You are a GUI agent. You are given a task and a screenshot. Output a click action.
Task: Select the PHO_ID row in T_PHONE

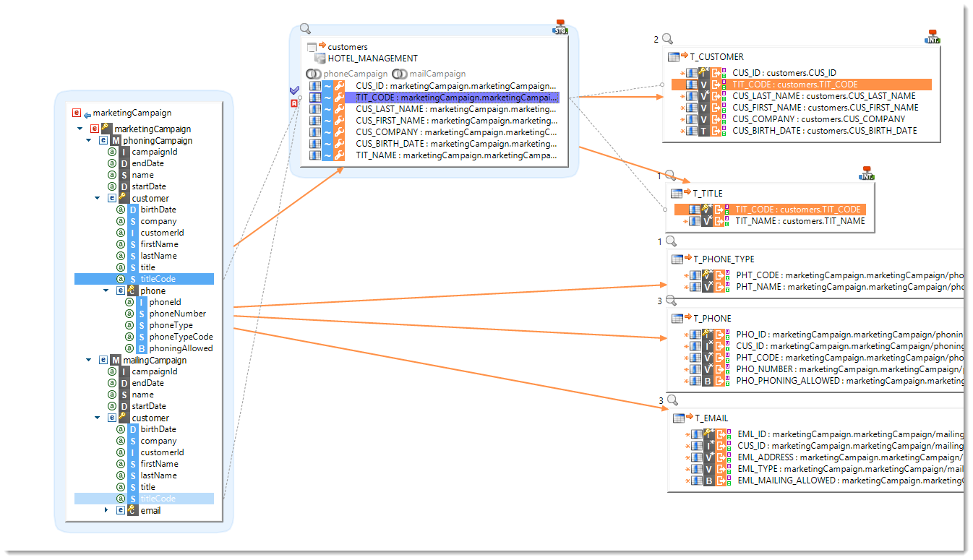click(823, 335)
